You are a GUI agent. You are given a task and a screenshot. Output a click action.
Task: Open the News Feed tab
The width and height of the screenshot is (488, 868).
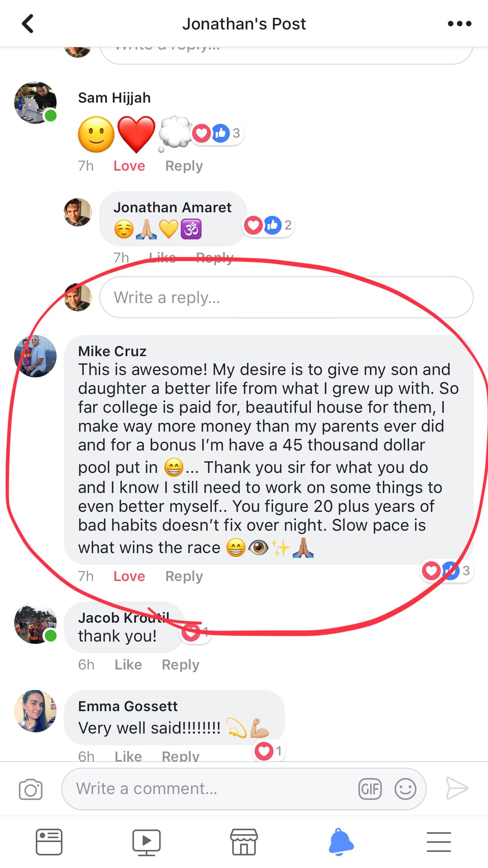[49, 842]
